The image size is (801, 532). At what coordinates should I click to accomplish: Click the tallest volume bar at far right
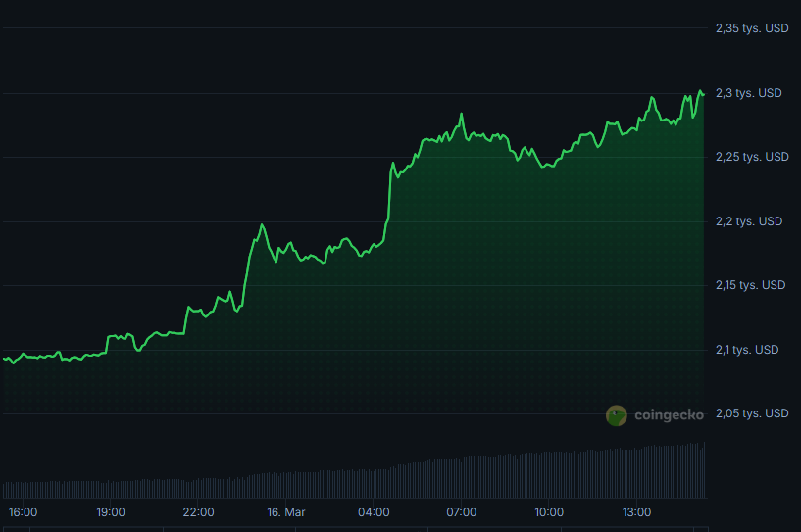703,470
